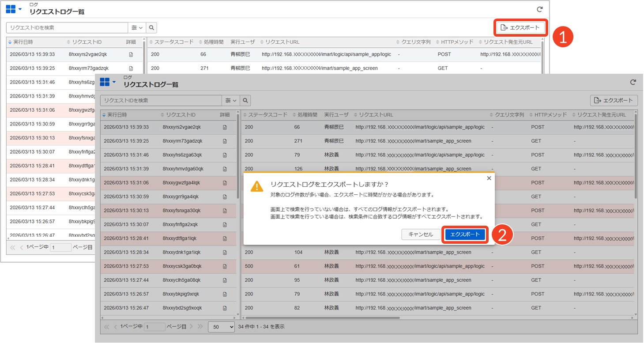Viewport: 644px width, 344px height.
Task: Click refresh icon in the back window header
Action: point(539,9)
